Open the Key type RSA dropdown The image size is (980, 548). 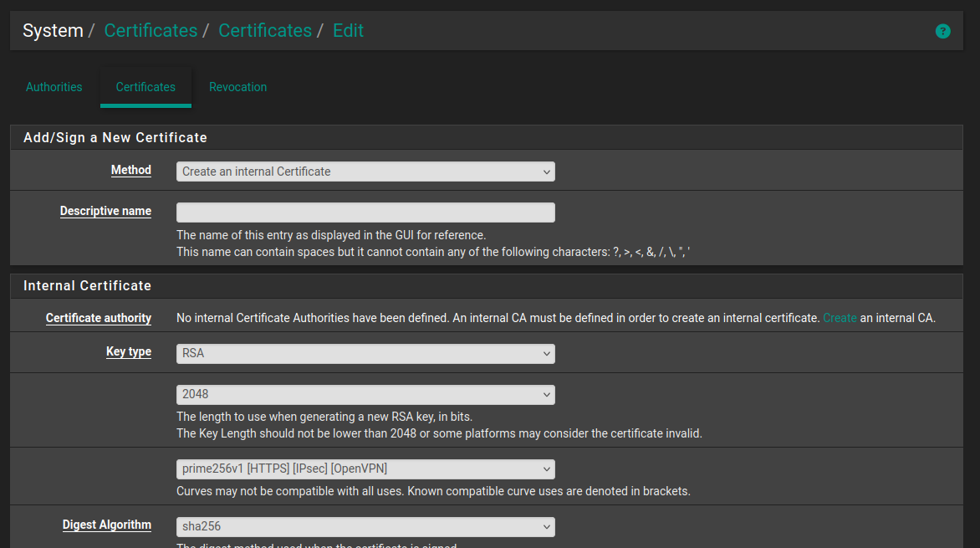pos(365,353)
